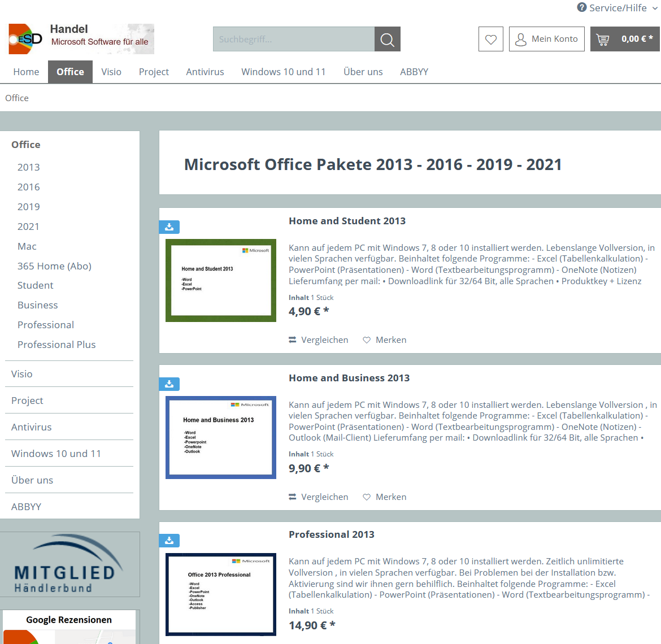The width and height of the screenshot is (661, 644).
Task: Focus the Suchbegriff search field
Action: pos(293,39)
